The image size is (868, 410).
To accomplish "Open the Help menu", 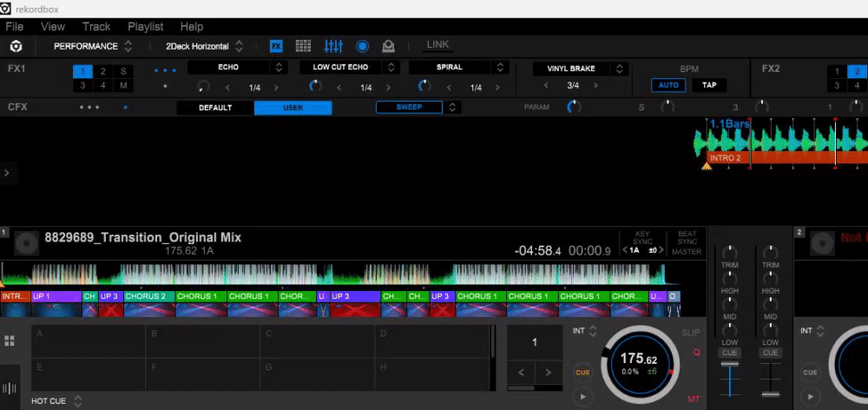I will click(x=192, y=27).
